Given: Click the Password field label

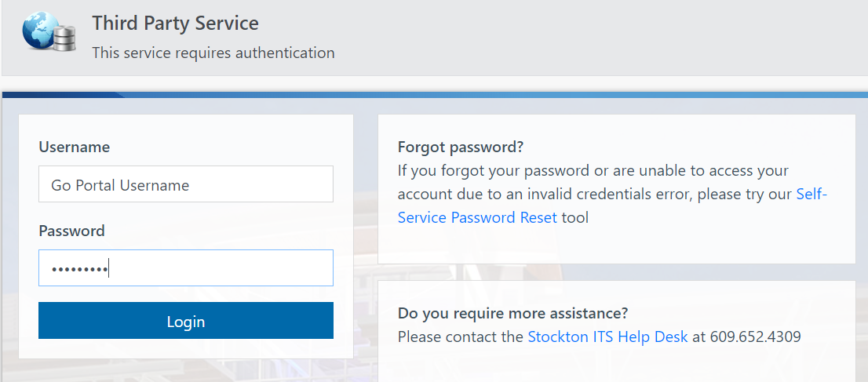Looking at the screenshot, I should pos(72,231).
